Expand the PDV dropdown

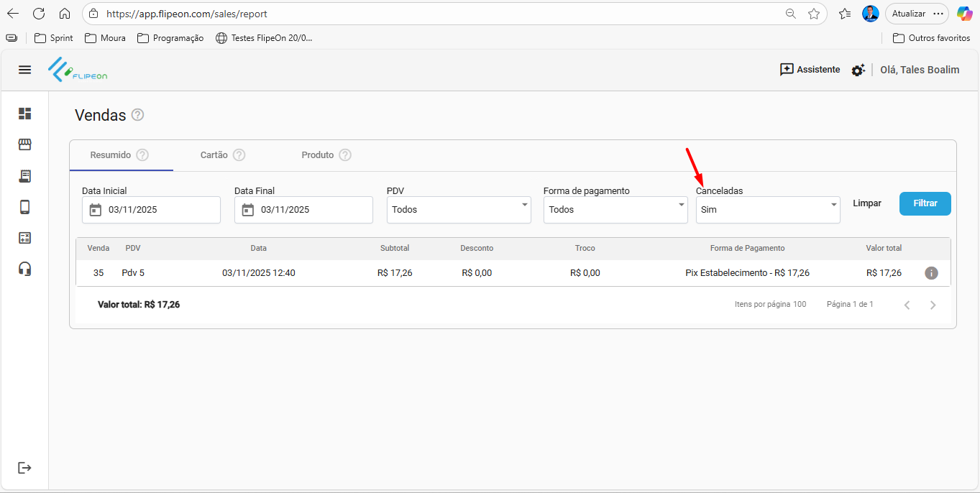[x=459, y=210]
